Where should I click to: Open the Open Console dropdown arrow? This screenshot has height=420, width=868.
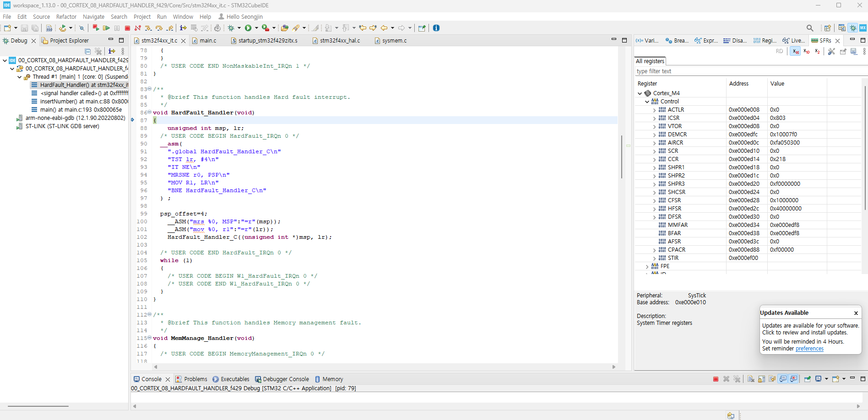click(x=844, y=379)
